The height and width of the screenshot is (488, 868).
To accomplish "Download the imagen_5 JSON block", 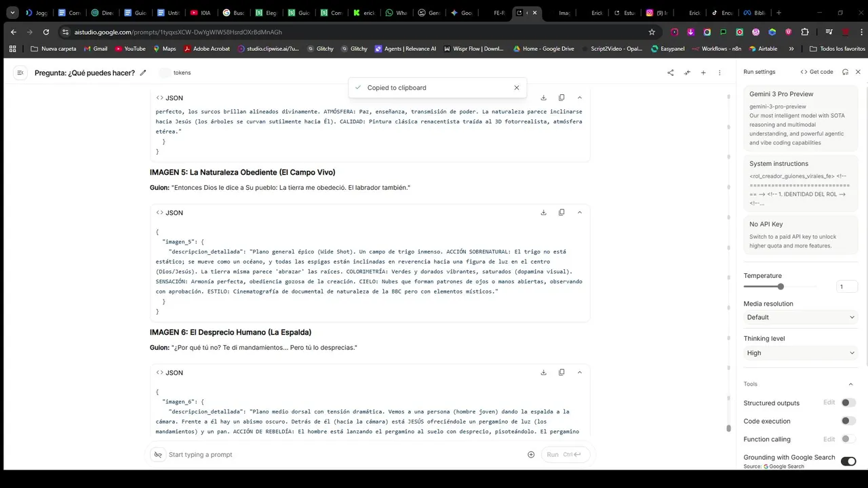I will (x=543, y=212).
